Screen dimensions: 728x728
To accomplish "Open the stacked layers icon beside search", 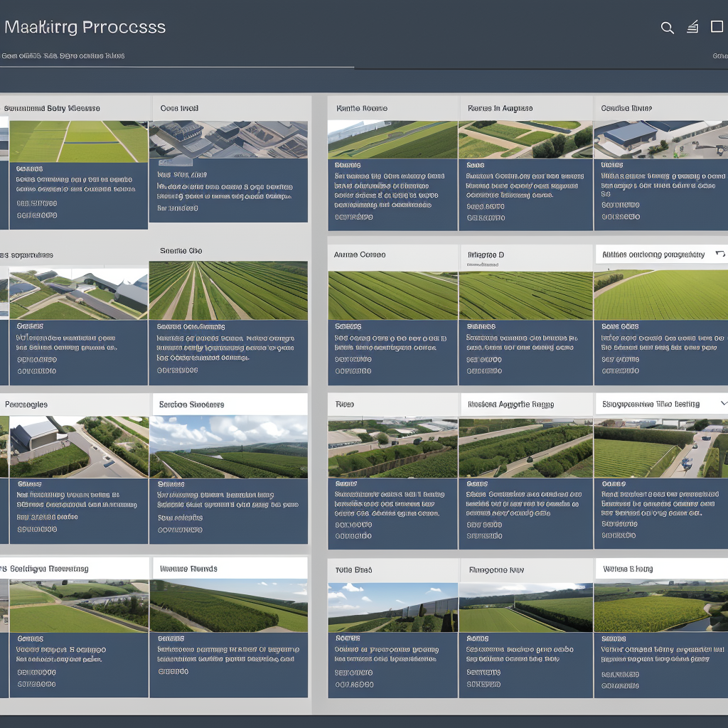I will 692,27.
